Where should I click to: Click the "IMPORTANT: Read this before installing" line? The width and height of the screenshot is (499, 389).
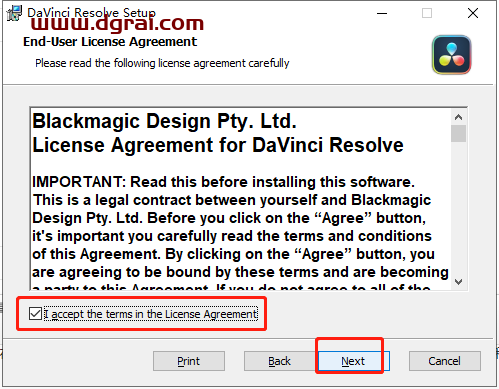[223, 182]
